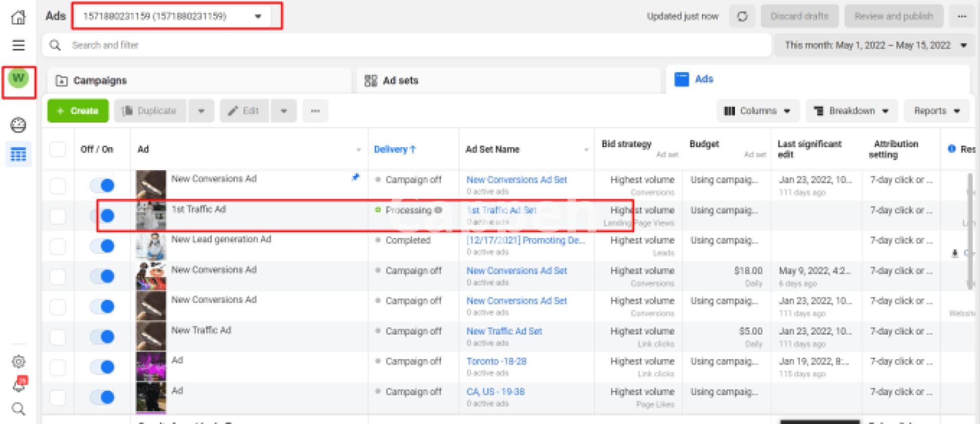980x424 pixels.
Task: Switch to the Ad sets tab
Action: 400,81
